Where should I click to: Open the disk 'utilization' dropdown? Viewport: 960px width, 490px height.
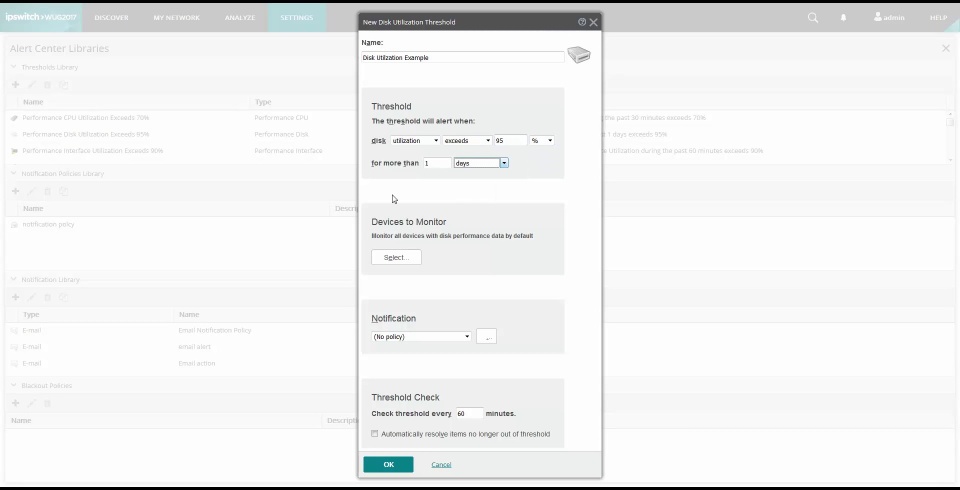415,140
